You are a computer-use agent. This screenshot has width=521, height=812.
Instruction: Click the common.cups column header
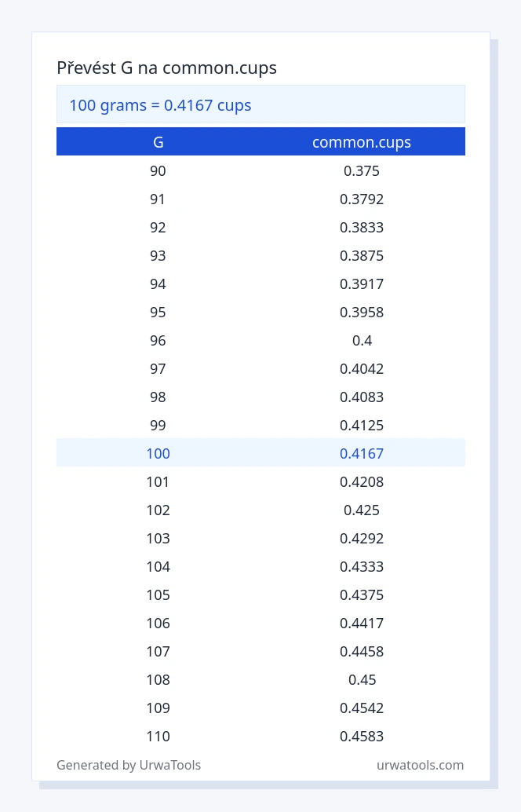pos(362,142)
